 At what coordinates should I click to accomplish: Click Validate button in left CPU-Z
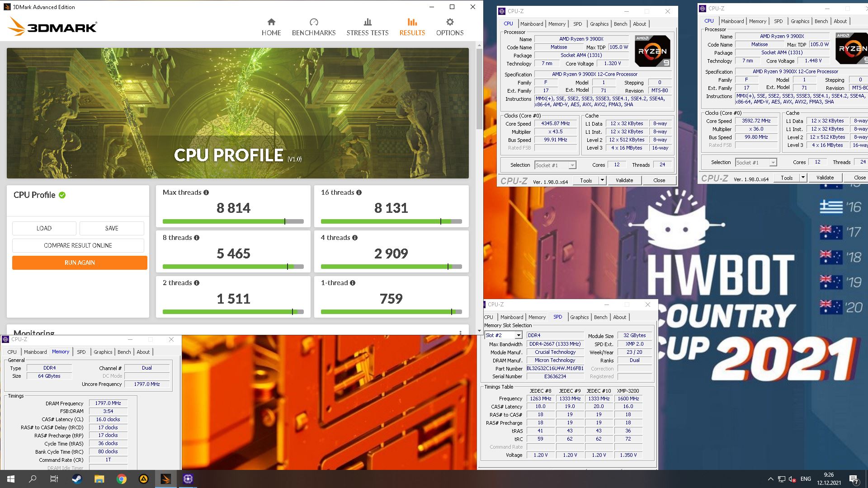[x=624, y=180]
